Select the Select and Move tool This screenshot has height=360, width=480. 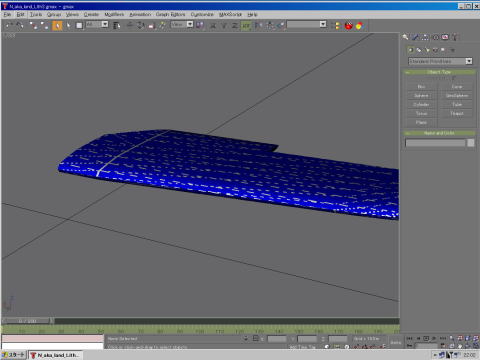pyautogui.click(x=130, y=25)
